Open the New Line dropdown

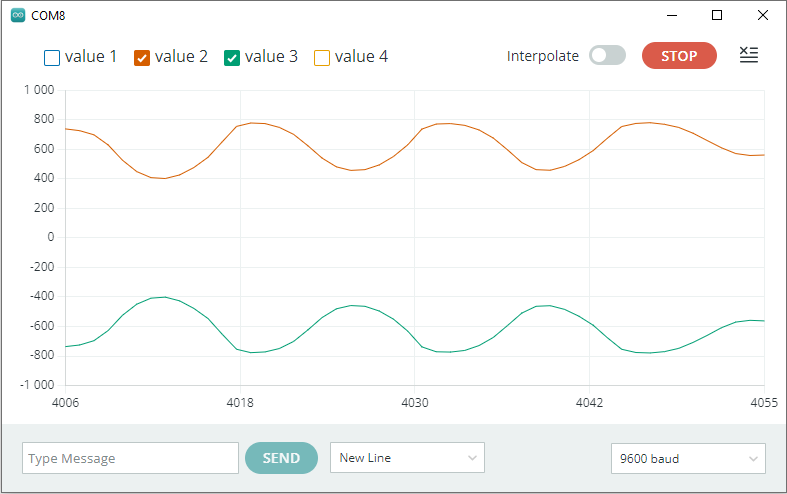coord(407,457)
